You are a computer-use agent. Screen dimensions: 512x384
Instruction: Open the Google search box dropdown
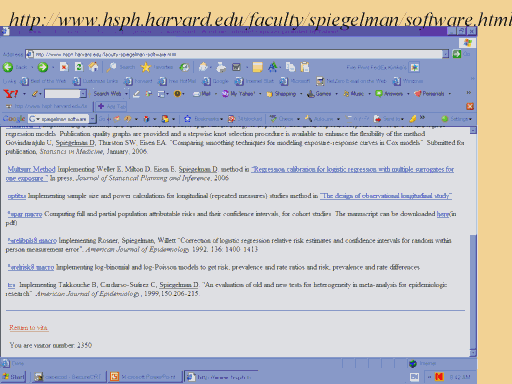[x=93, y=119]
